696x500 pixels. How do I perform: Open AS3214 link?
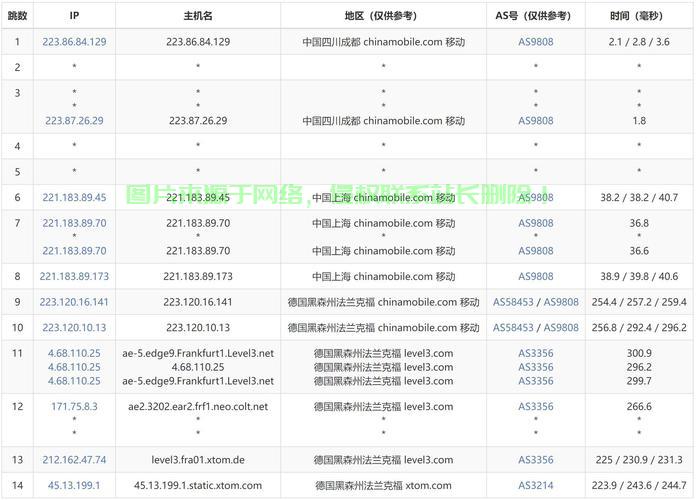pos(536,485)
